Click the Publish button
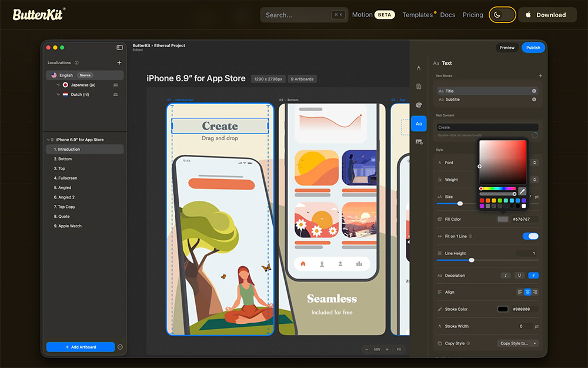The width and height of the screenshot is (588, 368). click(533, 48)
